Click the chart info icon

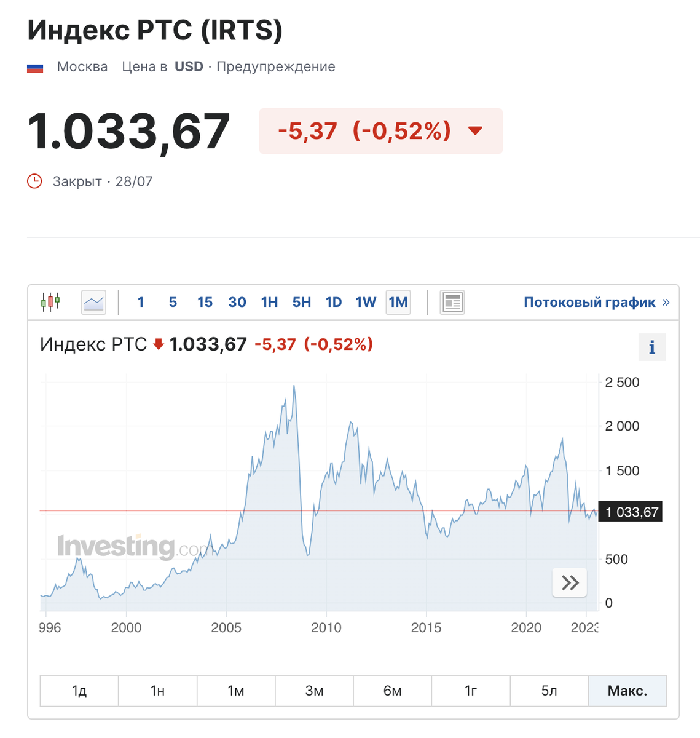coord(652,347)
